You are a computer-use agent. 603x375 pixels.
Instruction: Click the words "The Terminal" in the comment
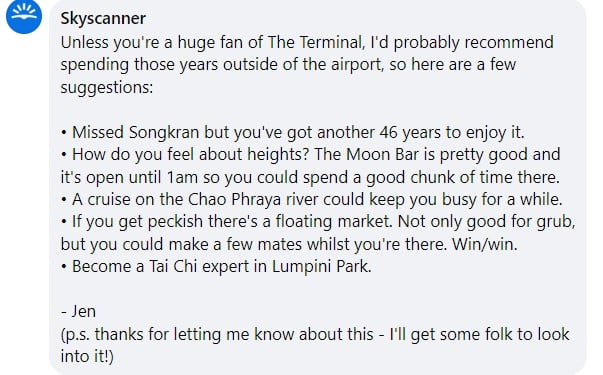[315, 42]
